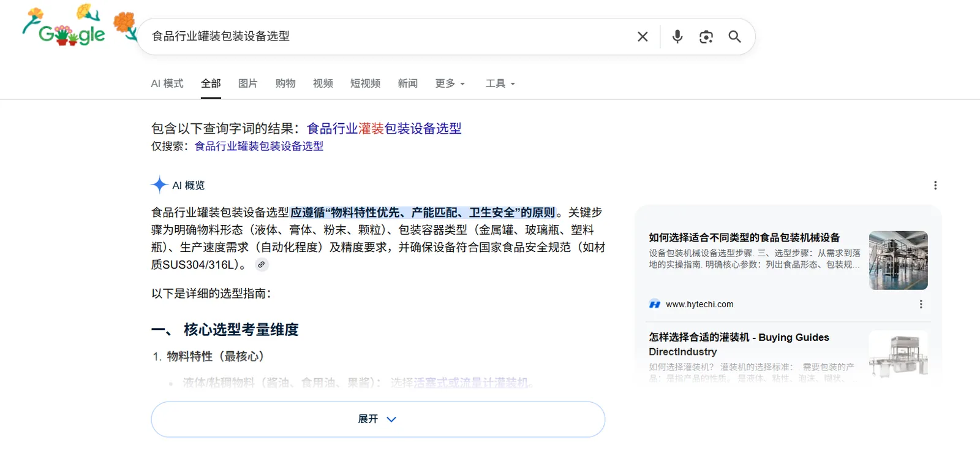Click the link chip icon after SUS304/316L
Image resolution: width=980 pixels, height=450 pixels.
coord(262,265)
